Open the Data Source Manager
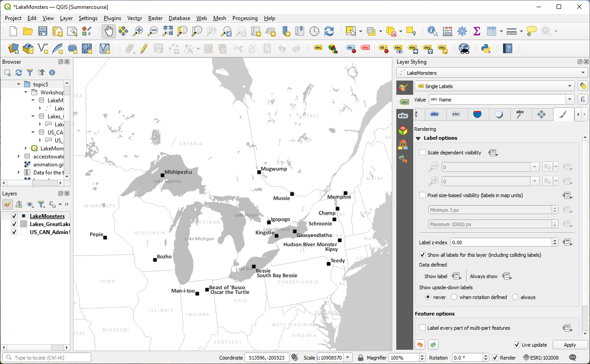This screenshot has width=590, height=364. click(12, 49)
